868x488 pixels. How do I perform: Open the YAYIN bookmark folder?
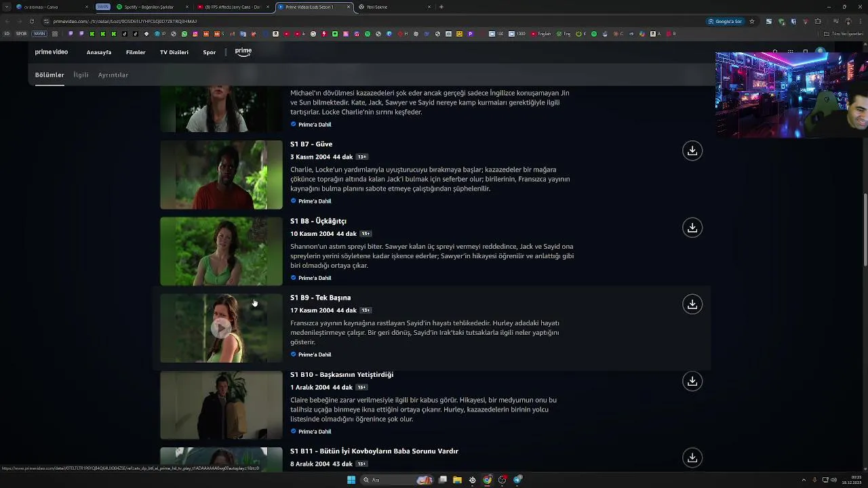click(x=39, y=33)
